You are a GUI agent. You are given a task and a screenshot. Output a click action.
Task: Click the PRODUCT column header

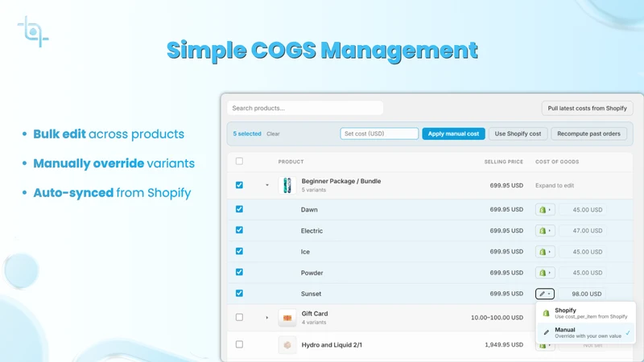(291, 162)
